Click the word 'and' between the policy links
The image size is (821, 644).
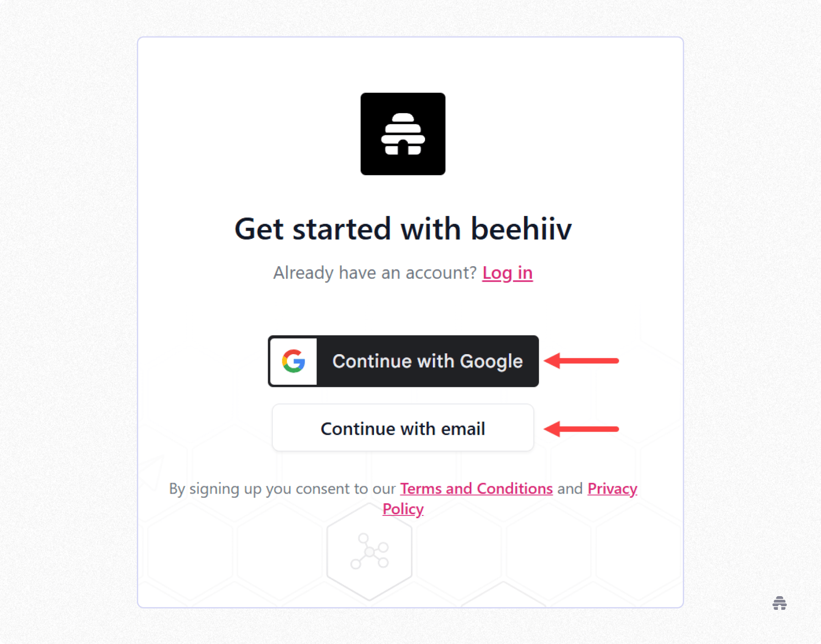tap(570, 488)
